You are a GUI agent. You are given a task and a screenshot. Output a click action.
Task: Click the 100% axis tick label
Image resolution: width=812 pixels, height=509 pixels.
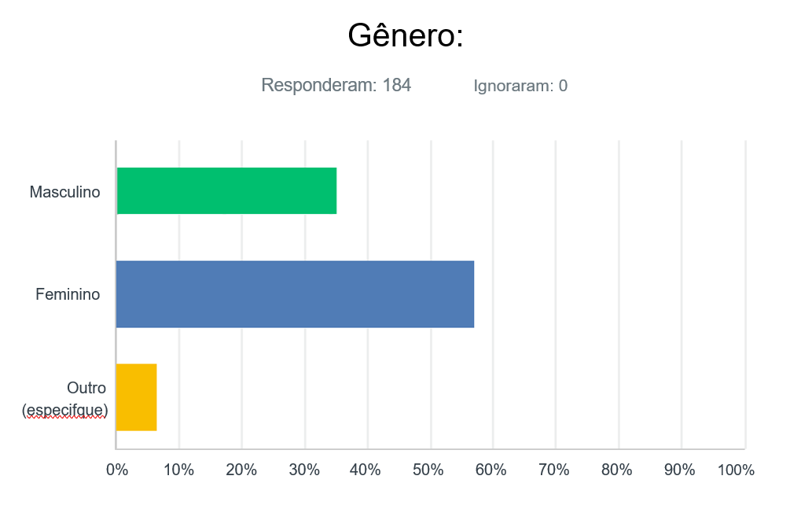click(x=737, y=470)
